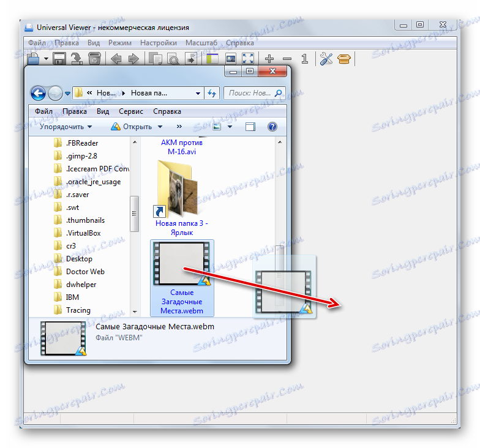Open Universal Viewer Правка menu
The height and width of the screenshot is (448, 480).
pos(67,43)
